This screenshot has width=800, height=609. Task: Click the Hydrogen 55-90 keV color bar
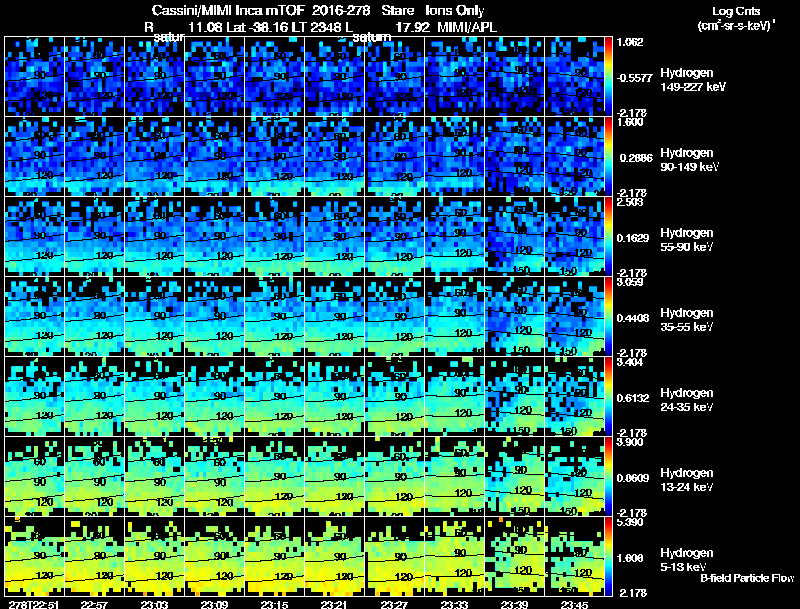(x=608, y=236)
